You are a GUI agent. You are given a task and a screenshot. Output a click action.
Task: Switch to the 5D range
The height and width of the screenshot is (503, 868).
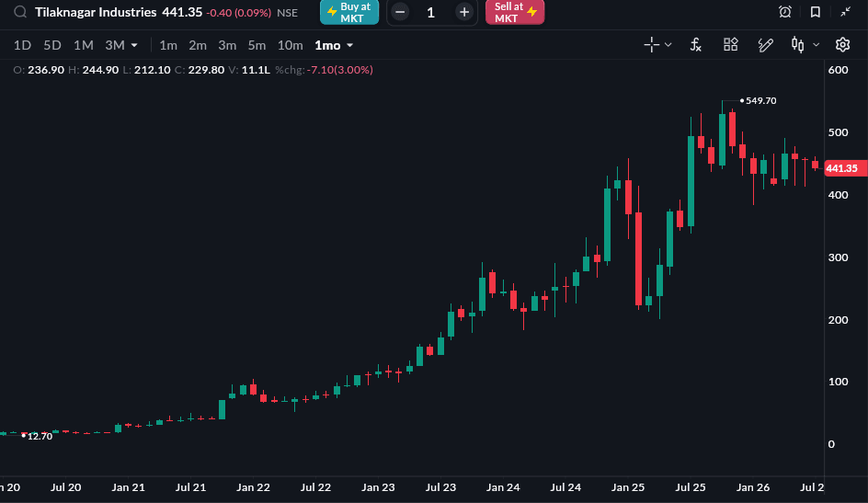click(52, 45)
